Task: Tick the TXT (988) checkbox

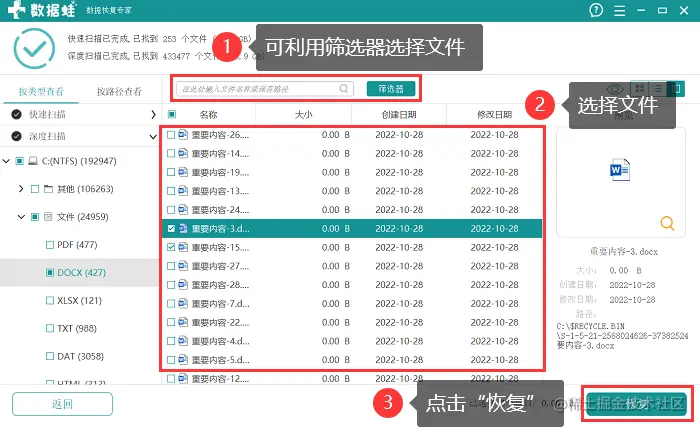Action: [50, 328]
